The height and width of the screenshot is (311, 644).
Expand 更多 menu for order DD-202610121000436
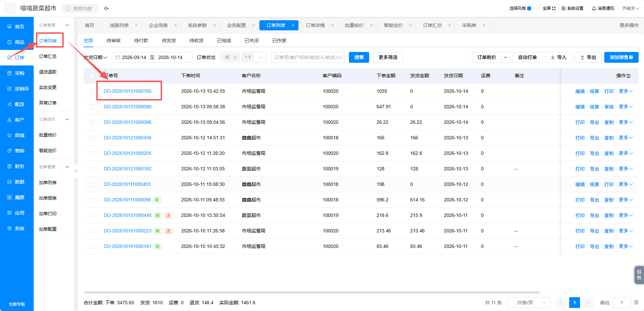click(x=626, y=138)
